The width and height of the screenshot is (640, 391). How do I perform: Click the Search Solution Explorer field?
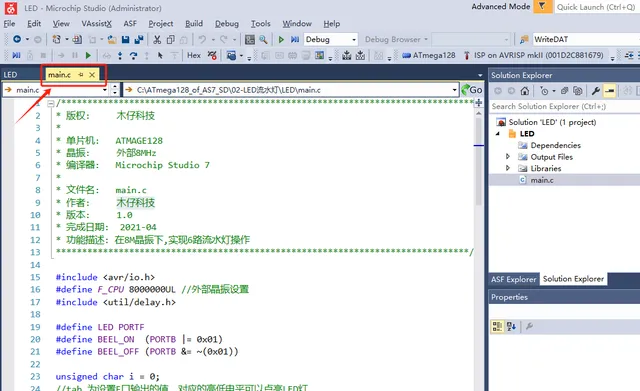(564, 107)
